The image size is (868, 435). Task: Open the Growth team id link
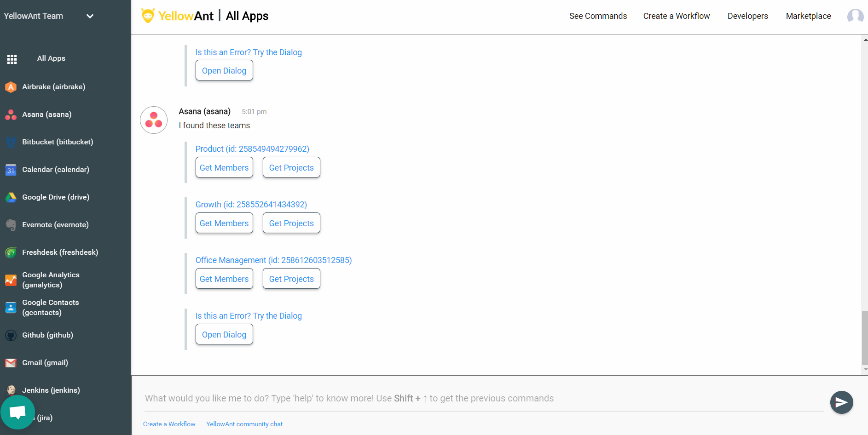tap(251, 205)
